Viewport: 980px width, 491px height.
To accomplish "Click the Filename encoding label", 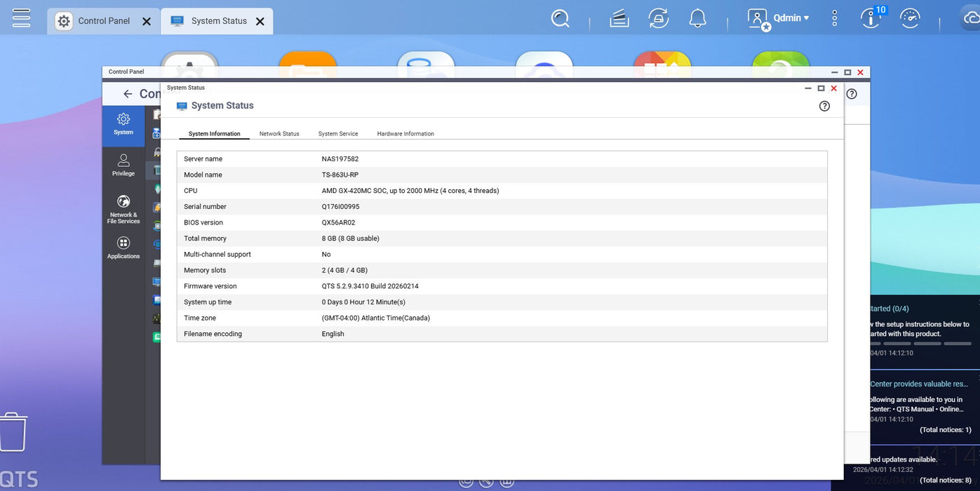I will (x=213, y=334).
